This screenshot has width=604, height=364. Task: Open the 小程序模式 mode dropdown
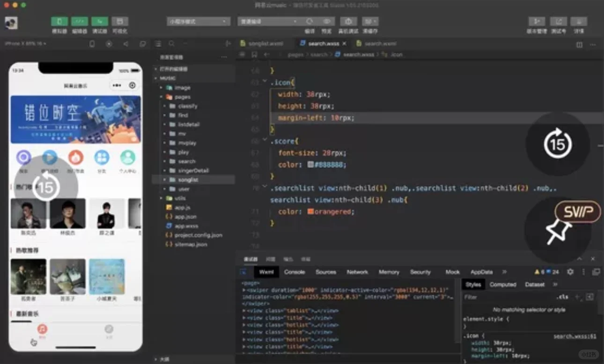(x=199, y=22)
